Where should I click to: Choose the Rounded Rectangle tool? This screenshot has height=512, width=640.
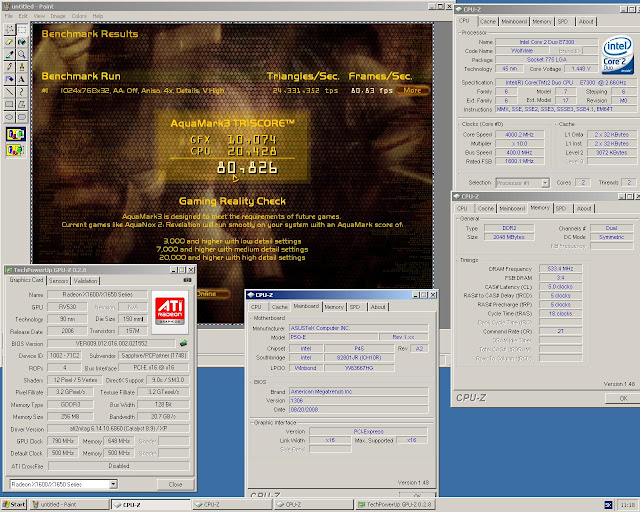(22, 117)
